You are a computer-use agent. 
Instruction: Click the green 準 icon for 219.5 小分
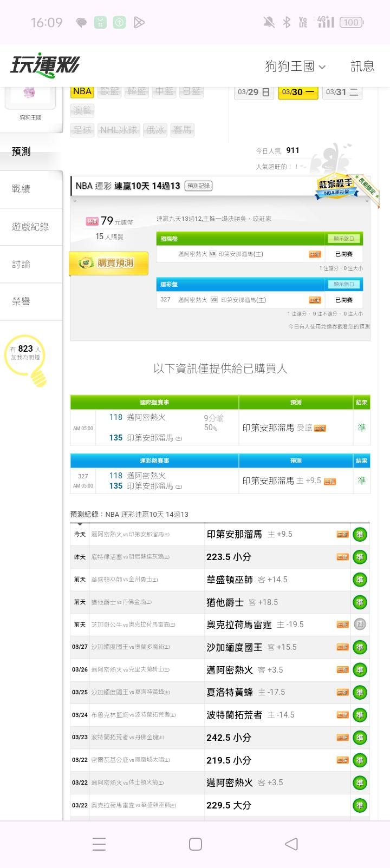click(x=360, y=760)
